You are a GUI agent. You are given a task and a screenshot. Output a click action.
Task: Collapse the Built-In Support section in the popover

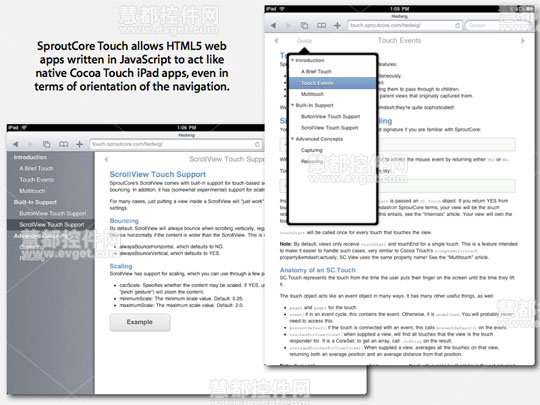coord(292,105)
